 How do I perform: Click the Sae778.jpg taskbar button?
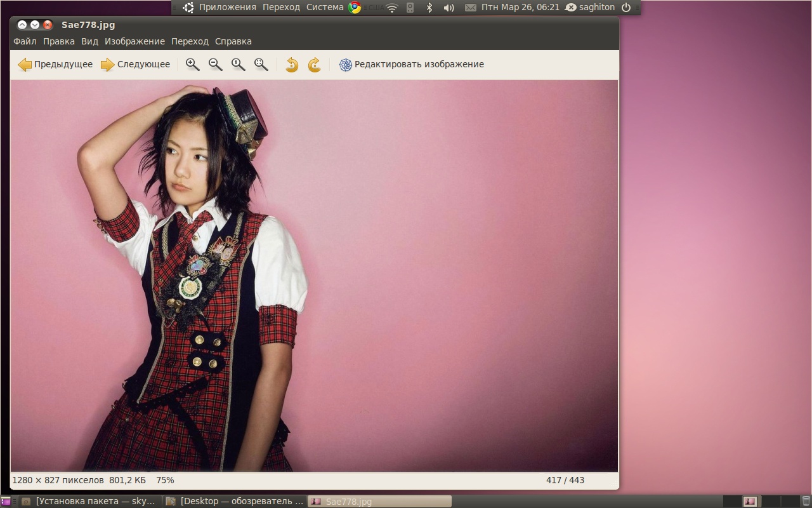[x=380, y=501]
